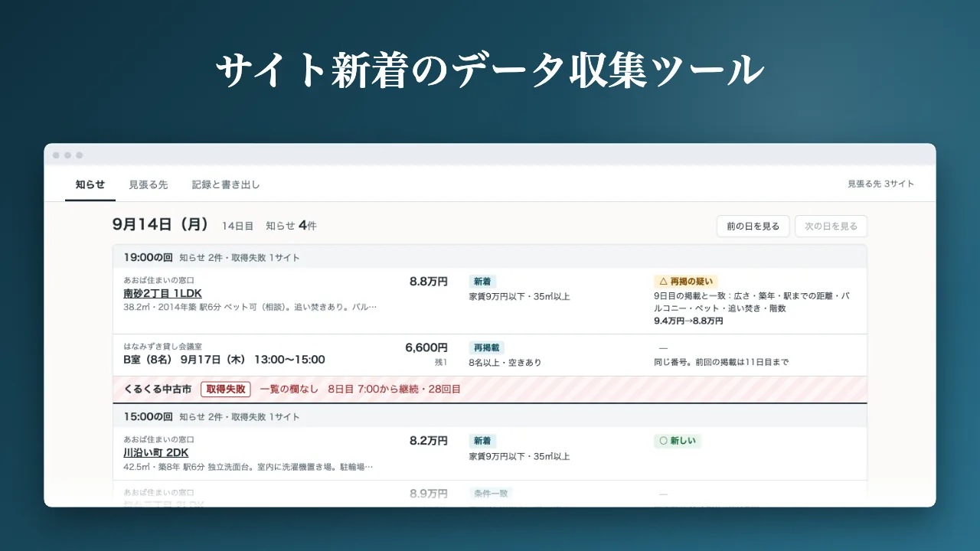Select the 19:00の回 section header

click(x=490, y=257)
